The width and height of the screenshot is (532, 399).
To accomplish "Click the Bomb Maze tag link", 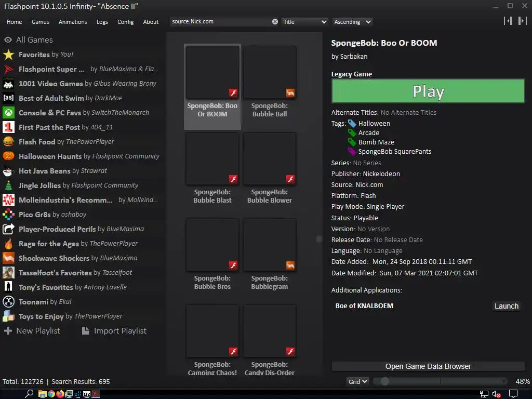I will click(x=376, y=142).
